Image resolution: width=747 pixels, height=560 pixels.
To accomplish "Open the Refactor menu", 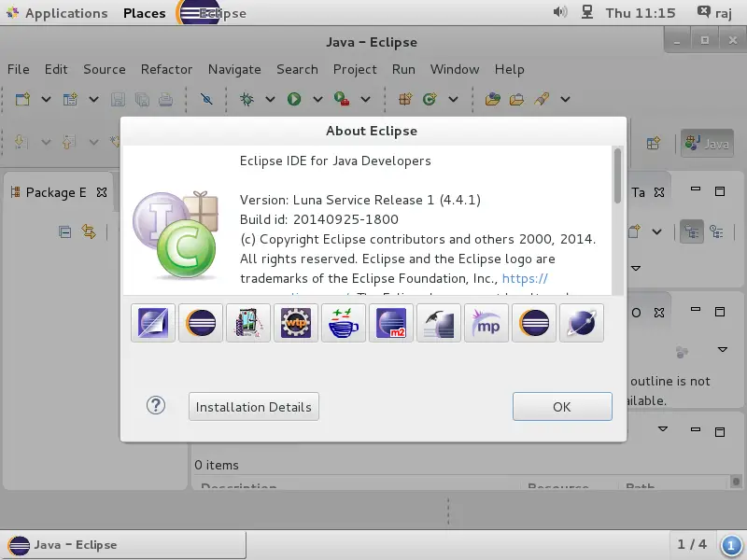I will point(167,69).
